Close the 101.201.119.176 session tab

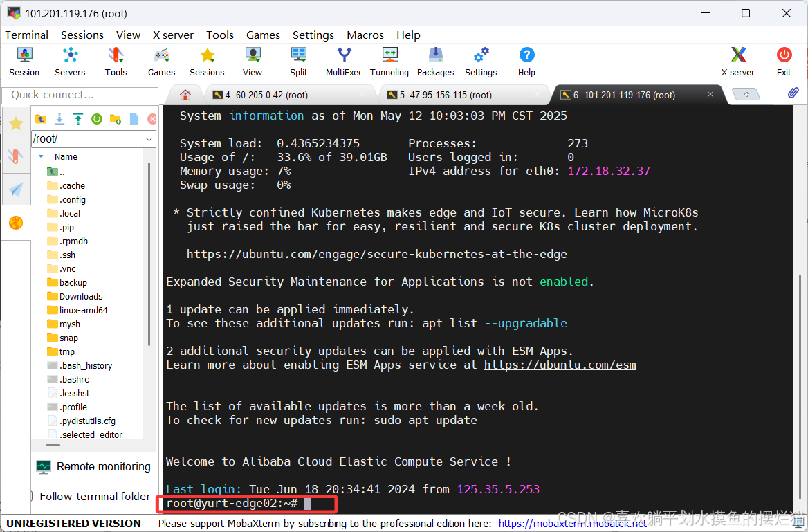coord(710,94)
